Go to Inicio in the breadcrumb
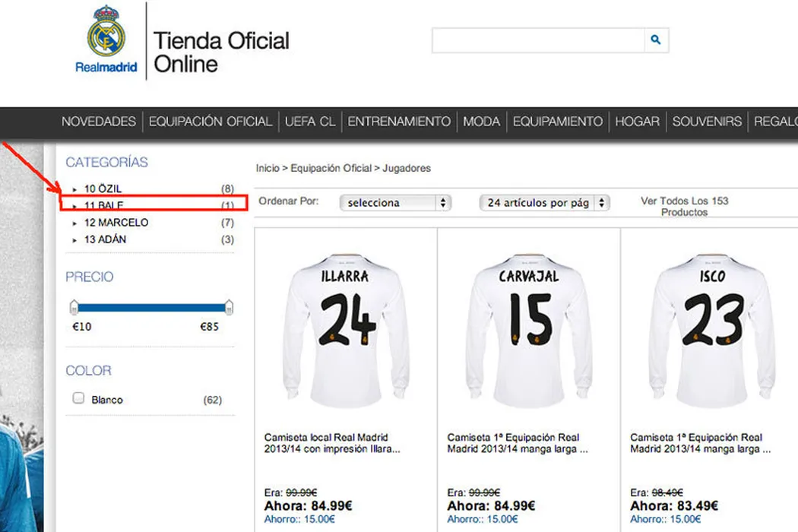The width and height of the screenshot is (798, 532). pyautogui.click(x=268, y=168)
